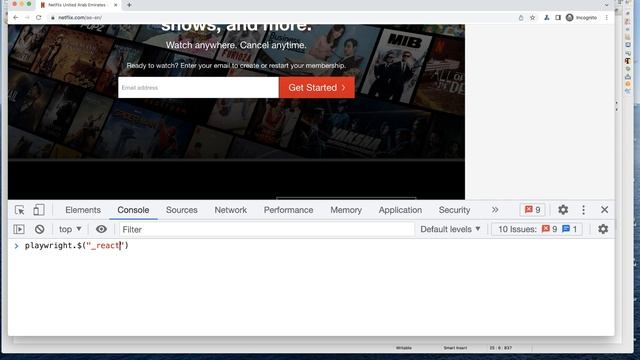
Task: Open the Application tab
Action: click(x=400, y=210)
